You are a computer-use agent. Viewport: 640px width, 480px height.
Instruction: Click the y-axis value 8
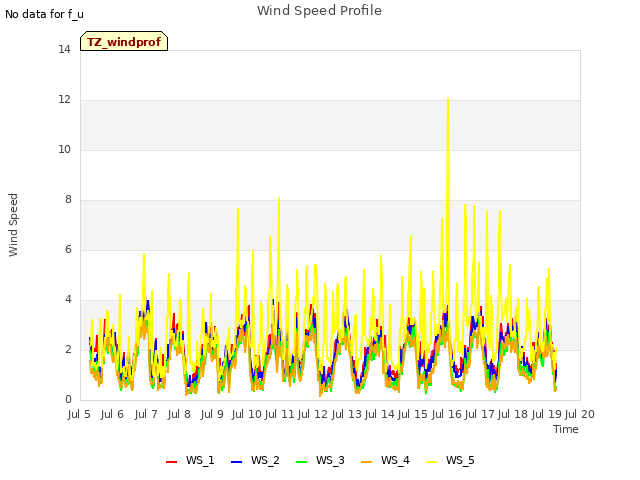pyautogui.click(x=68, y=200)
